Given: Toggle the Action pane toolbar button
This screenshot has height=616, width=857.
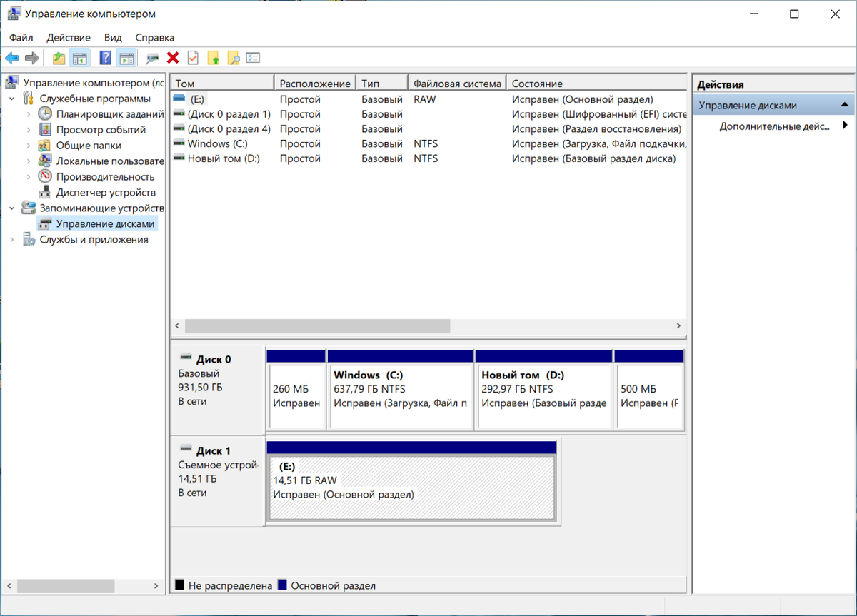Looking at the screenshot, I should [x=127, y=58].
